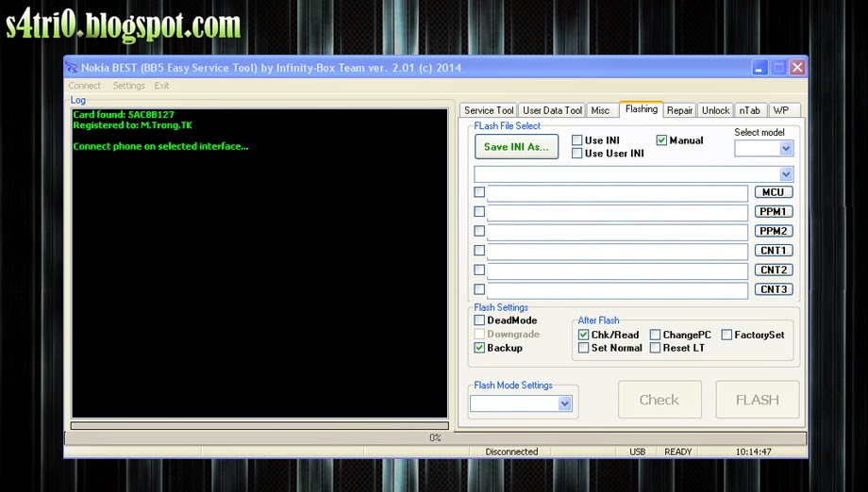Tick the checkbox for the PPM1 file row

click(x=479, y=211)
